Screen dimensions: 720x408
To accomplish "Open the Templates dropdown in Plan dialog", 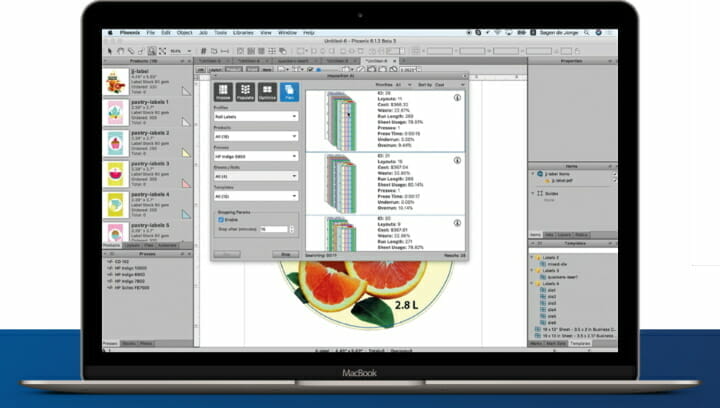I will click(x=256, y=196).
